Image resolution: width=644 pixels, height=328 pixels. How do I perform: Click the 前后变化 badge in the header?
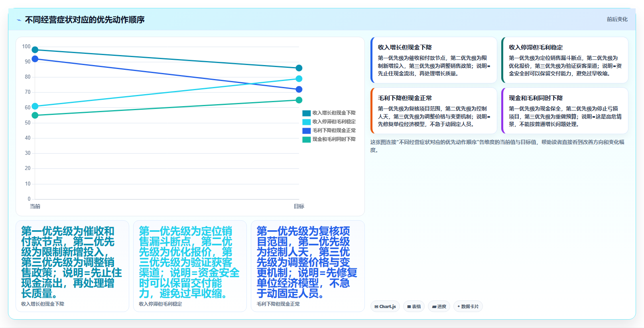coord(617,19)
